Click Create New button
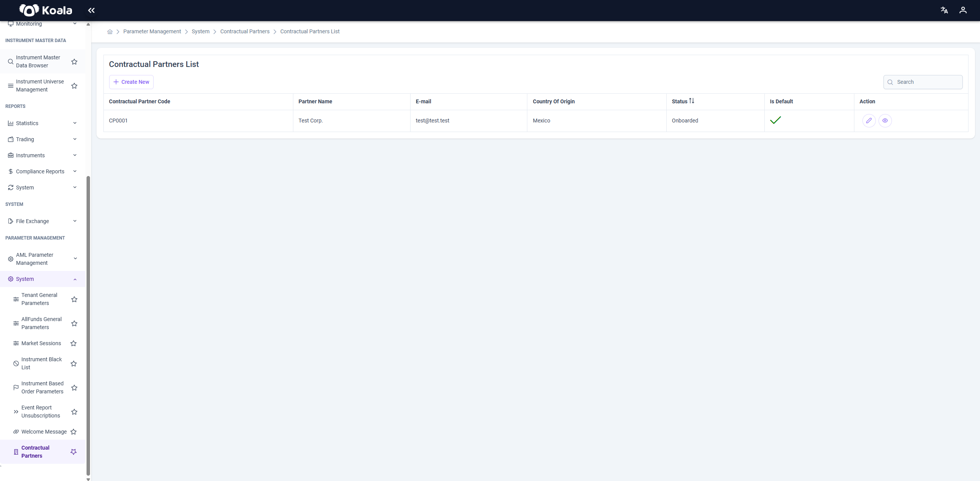 [131, 82]
